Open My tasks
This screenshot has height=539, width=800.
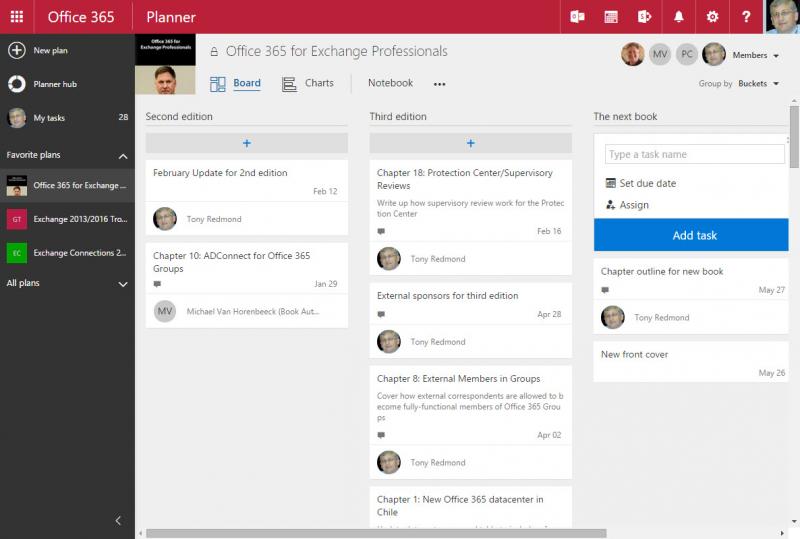67,118
